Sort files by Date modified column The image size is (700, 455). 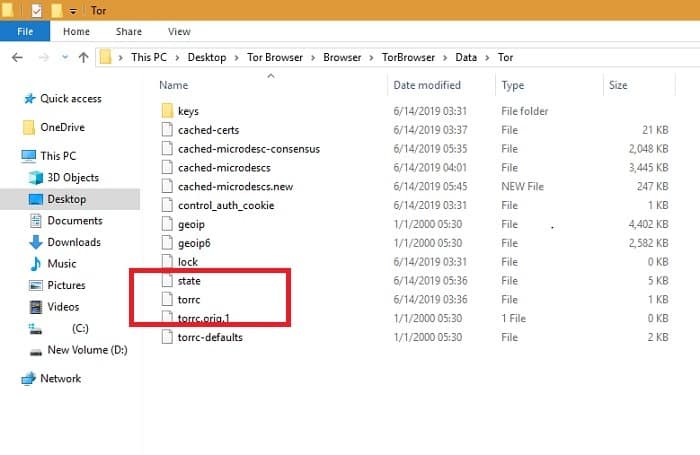(x=427, y=85)
